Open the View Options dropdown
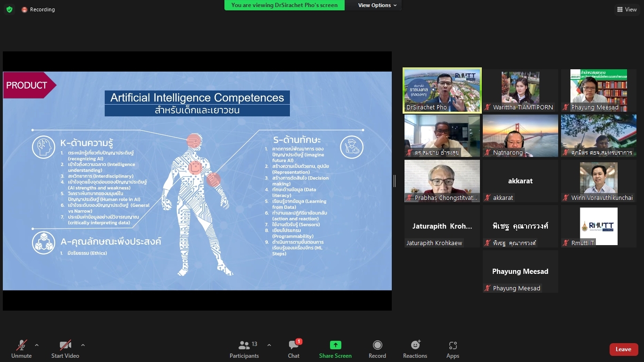 tap(377, 5)
